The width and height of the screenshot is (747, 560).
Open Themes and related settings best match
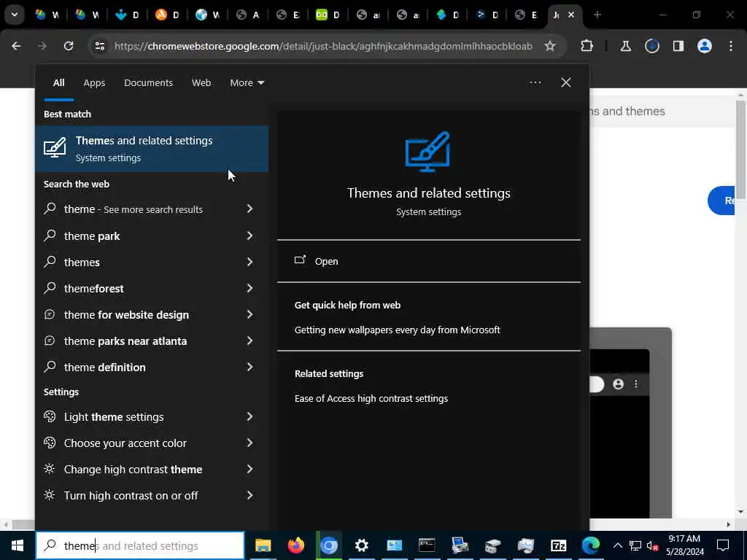click(152, 149)
